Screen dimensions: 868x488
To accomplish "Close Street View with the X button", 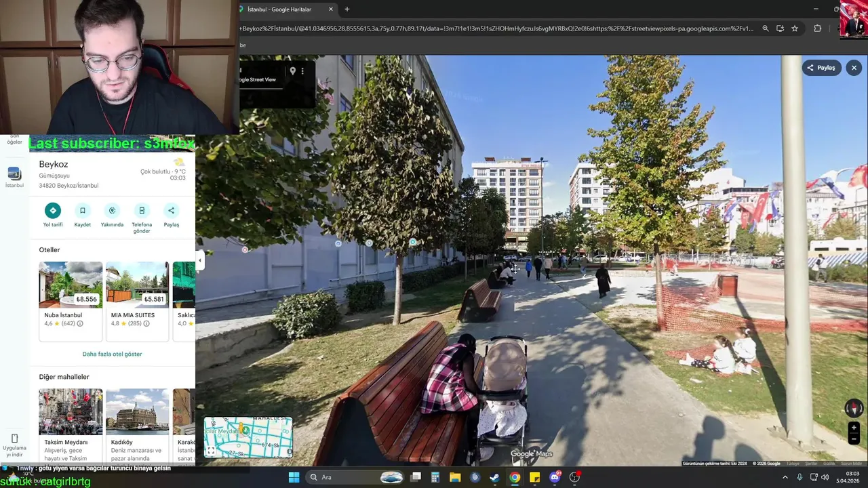I will 854,68.
